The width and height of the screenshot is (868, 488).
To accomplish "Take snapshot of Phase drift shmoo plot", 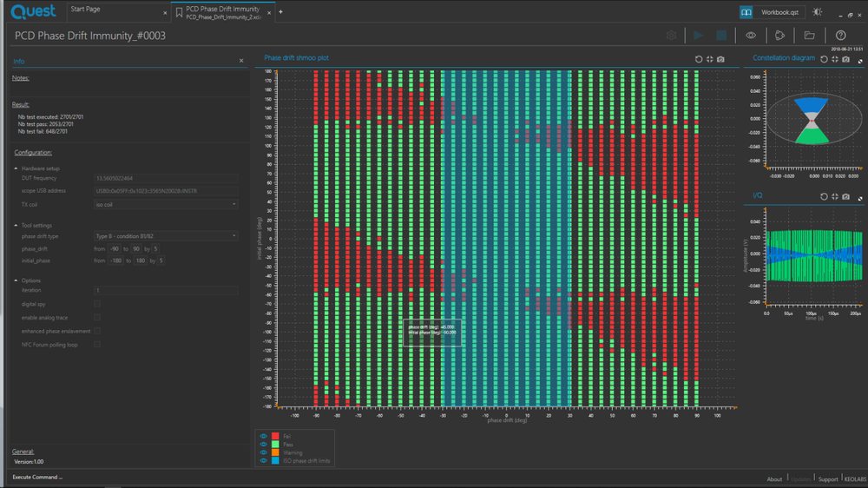I will (720, 59).
